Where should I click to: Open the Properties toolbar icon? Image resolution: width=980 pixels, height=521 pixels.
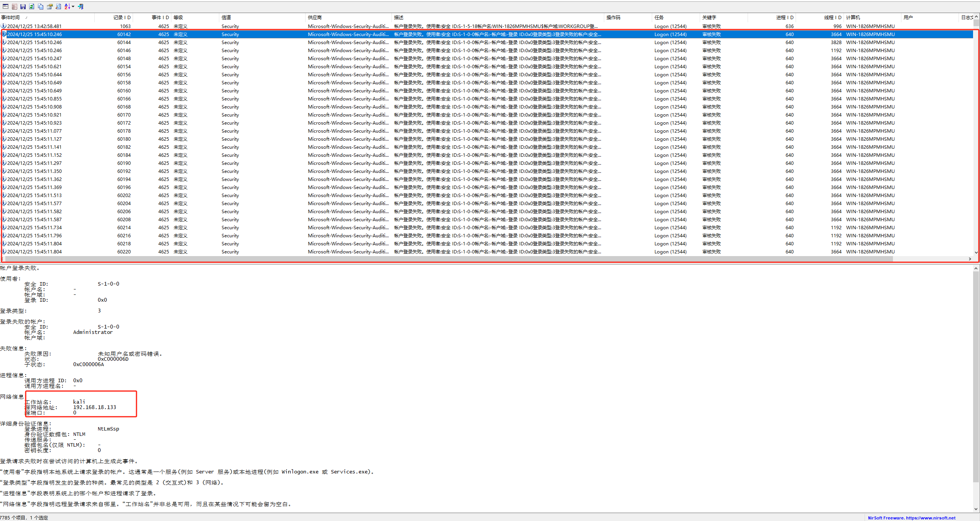coord(49,7)
